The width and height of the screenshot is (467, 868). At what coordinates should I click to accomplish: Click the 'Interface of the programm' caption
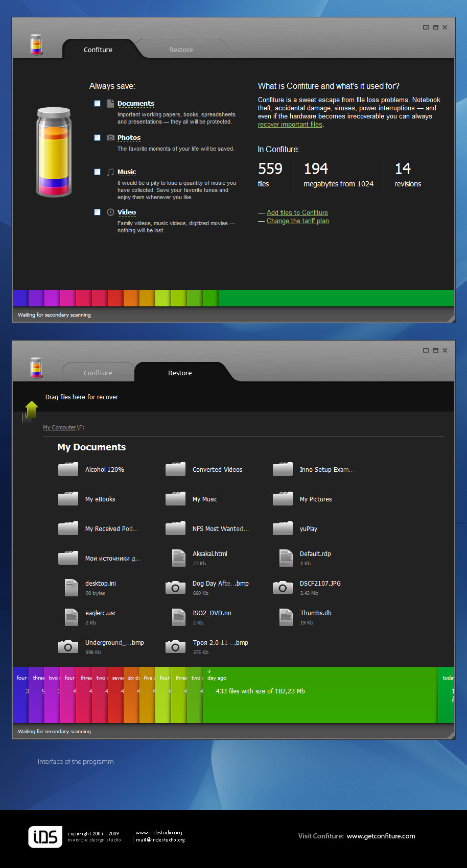coord(76,762)
